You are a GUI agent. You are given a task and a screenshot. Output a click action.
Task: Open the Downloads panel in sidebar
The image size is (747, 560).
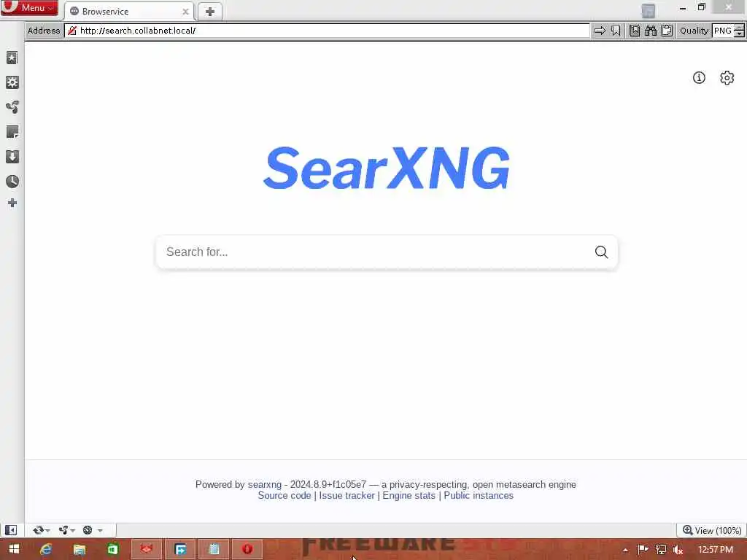(12, 157)
